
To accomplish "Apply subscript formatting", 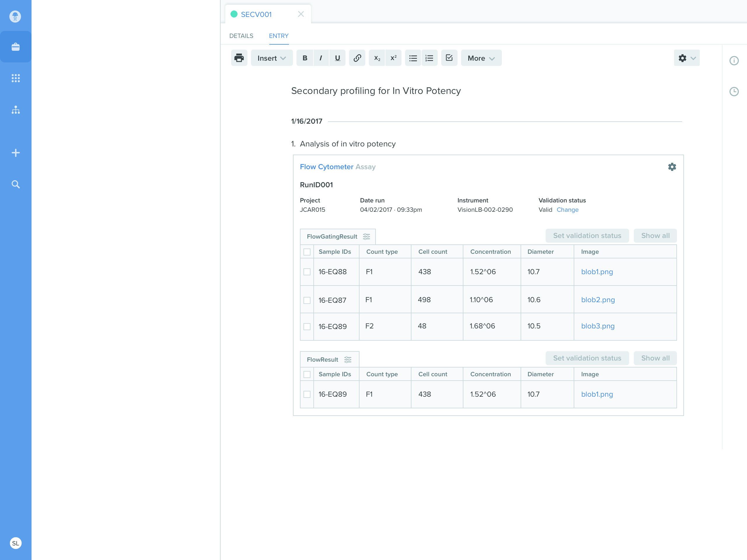I will click(377, 58).
